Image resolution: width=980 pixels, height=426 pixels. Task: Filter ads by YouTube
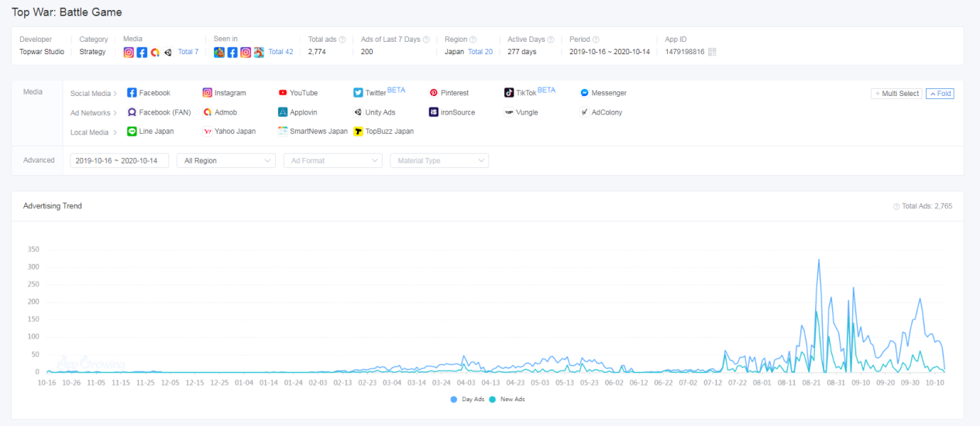pos(297,93)
